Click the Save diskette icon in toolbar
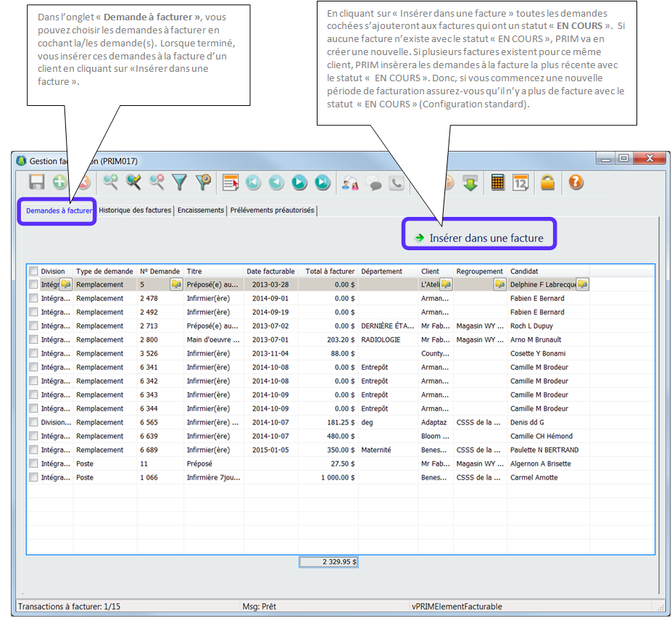Image resolution: width=672 pixels, height=618 pixels. (36, 182)
